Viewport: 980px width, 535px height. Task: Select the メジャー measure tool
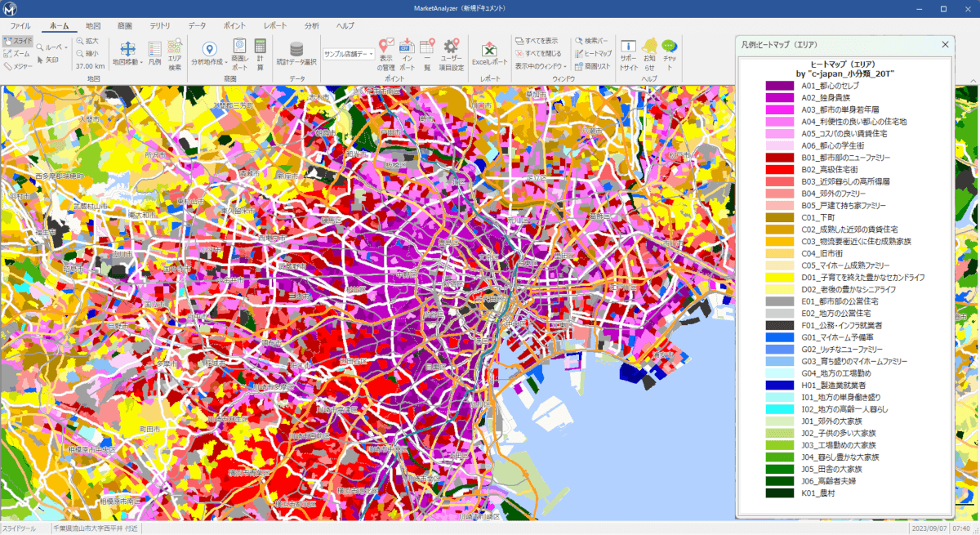click(18, 66)
